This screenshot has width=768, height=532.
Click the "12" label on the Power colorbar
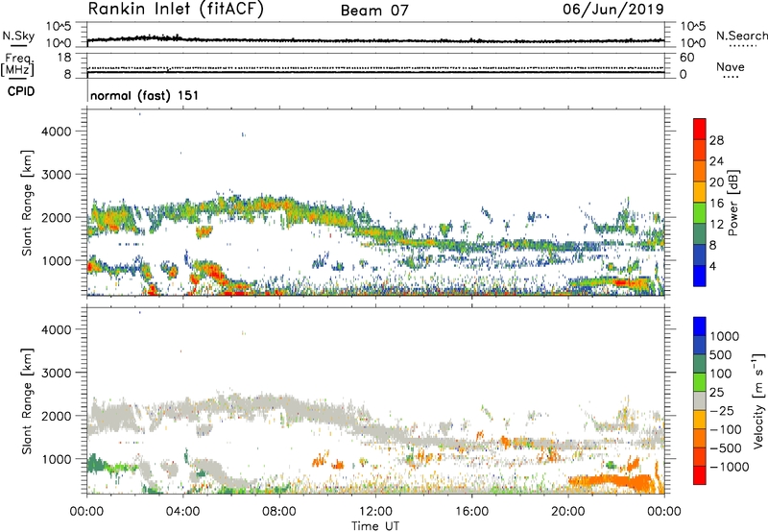coord(716,225)
